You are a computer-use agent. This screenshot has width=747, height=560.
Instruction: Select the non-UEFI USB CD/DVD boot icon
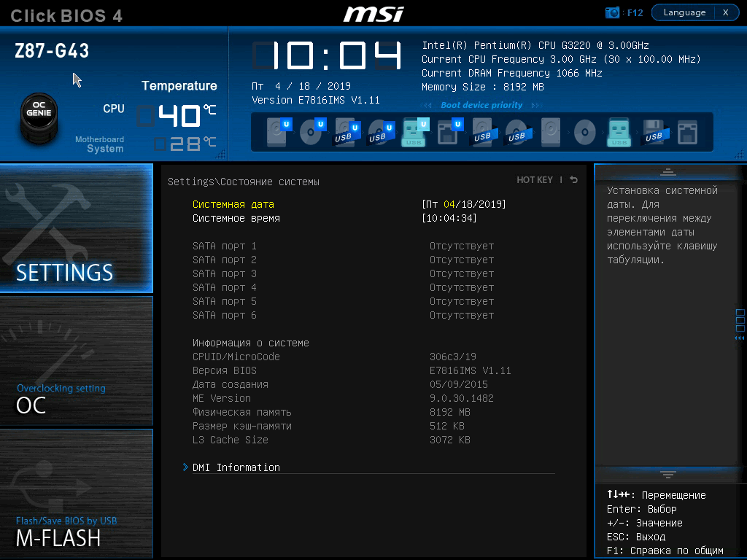pyautogui.click(x=519, y=132)
